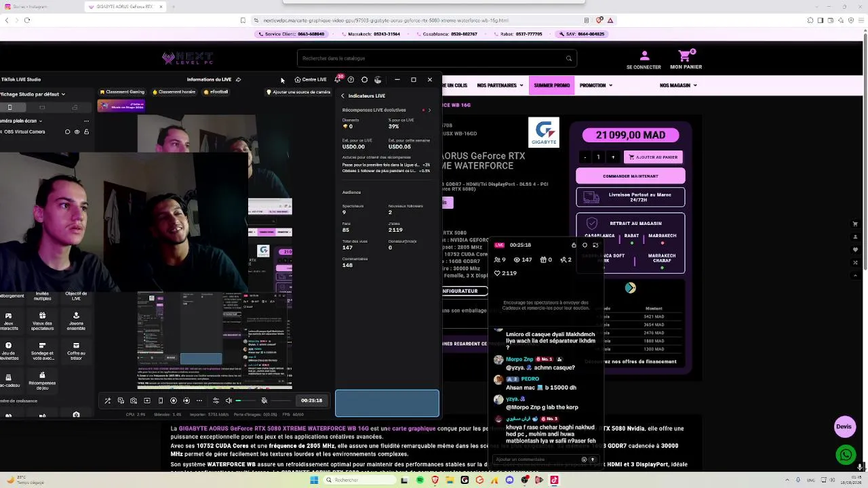Expand Récompenses LIVE évolutives chevron

click(x=429, y=110)
